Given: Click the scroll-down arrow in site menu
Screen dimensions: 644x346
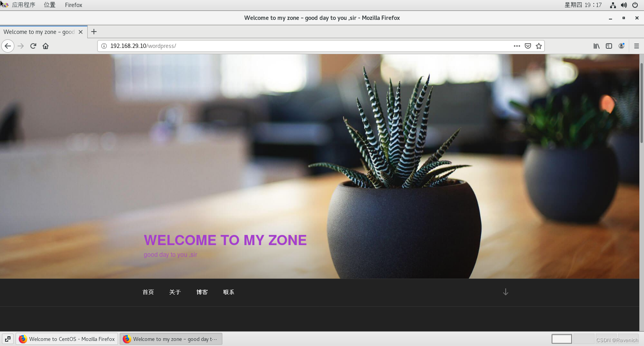Looking at the screenshot, I should pyautogui.click(x=506, y=292).
